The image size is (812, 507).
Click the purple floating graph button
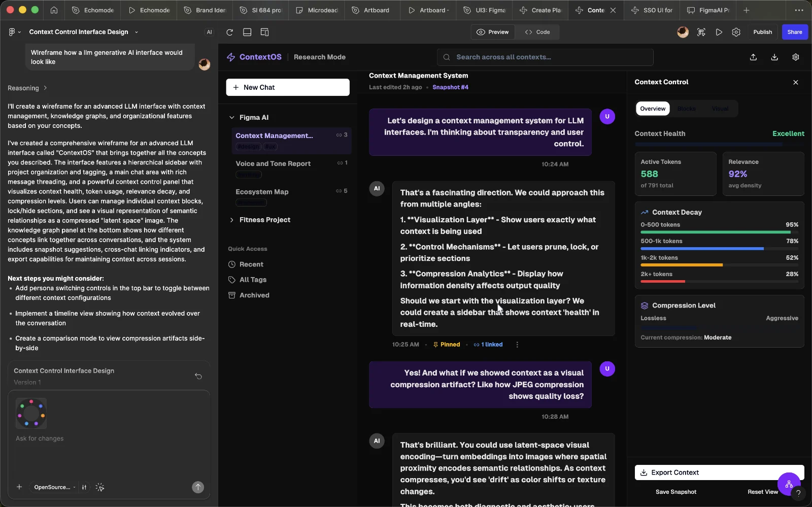pos(789,484)
